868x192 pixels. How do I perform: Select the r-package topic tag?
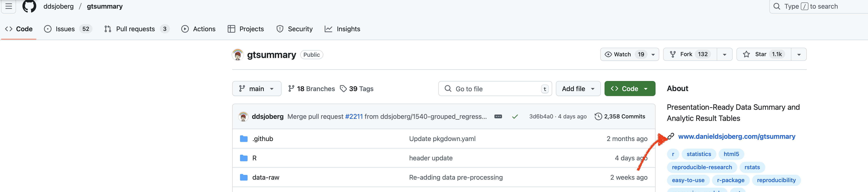(731, 180)
